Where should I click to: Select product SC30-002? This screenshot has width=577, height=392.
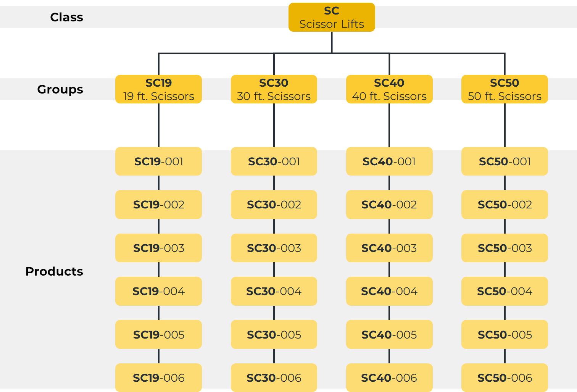click(274, 205)
